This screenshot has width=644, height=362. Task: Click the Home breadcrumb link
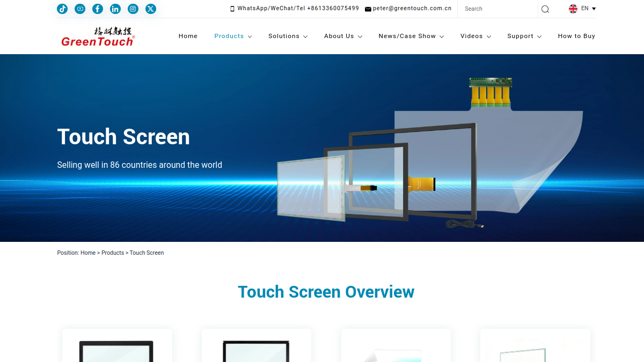click(88, 253)
